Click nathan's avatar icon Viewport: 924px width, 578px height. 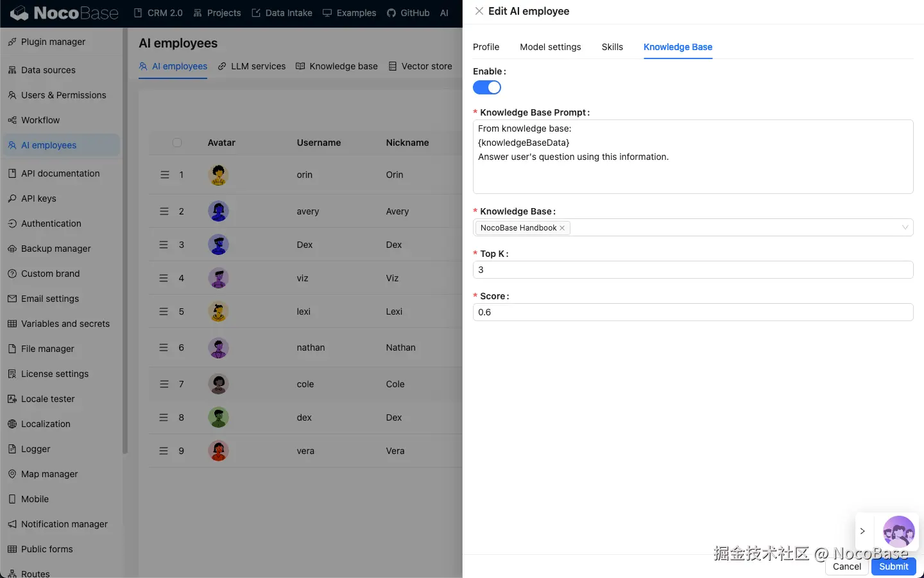point(219,347)
